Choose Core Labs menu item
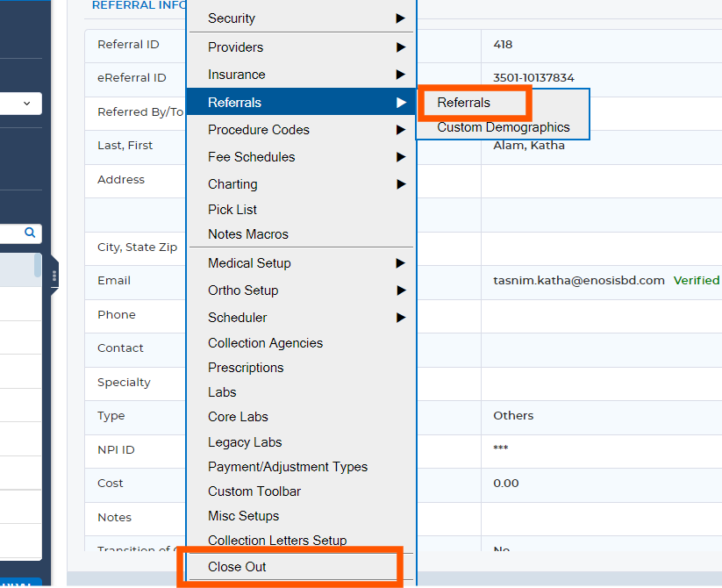This screenshot has width=722, height=588. [301, 417]
